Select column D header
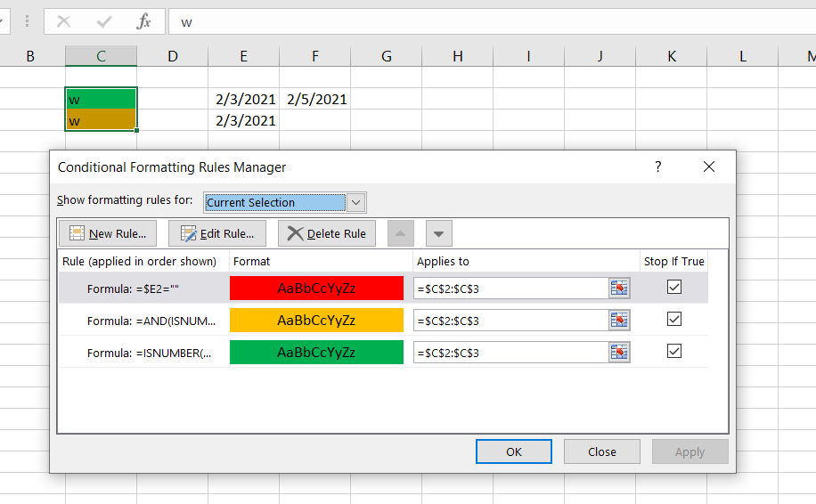The height and width of the screenshot is (504, 816). pyautogui.click(x=172, y=55)
